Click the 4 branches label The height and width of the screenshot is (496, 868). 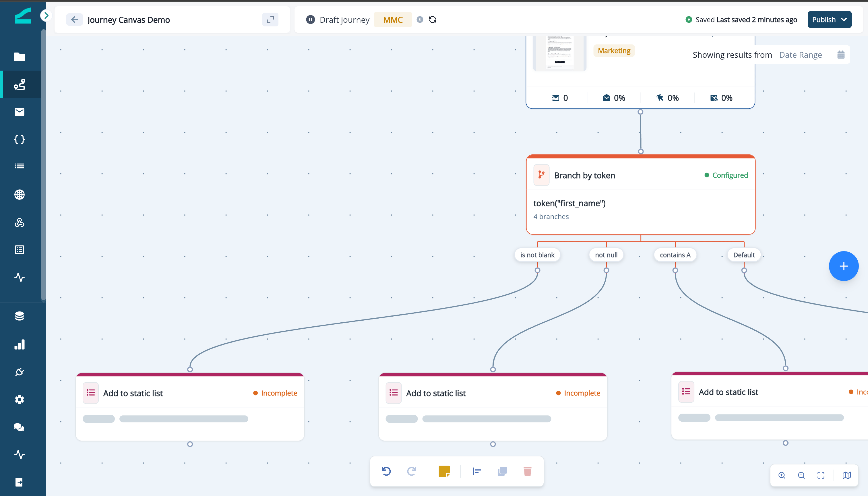click(x=551, y=217)
